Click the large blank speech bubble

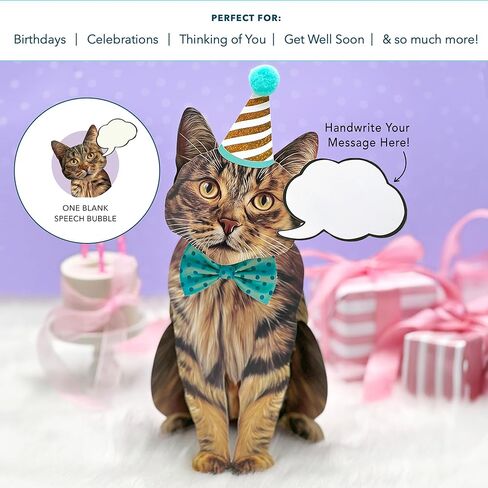[x=343, y=199]
